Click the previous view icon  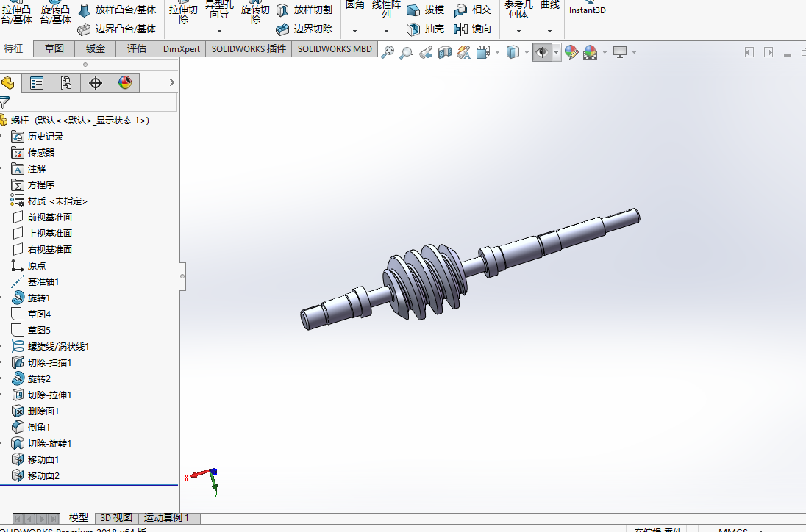click(426, 52)
